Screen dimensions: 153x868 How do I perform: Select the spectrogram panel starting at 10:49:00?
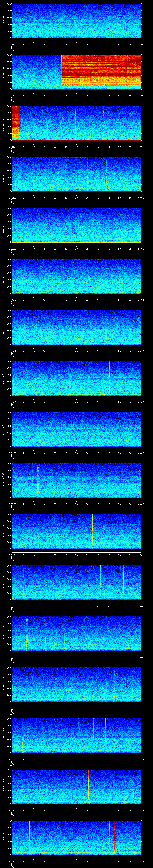pos(76,174)
